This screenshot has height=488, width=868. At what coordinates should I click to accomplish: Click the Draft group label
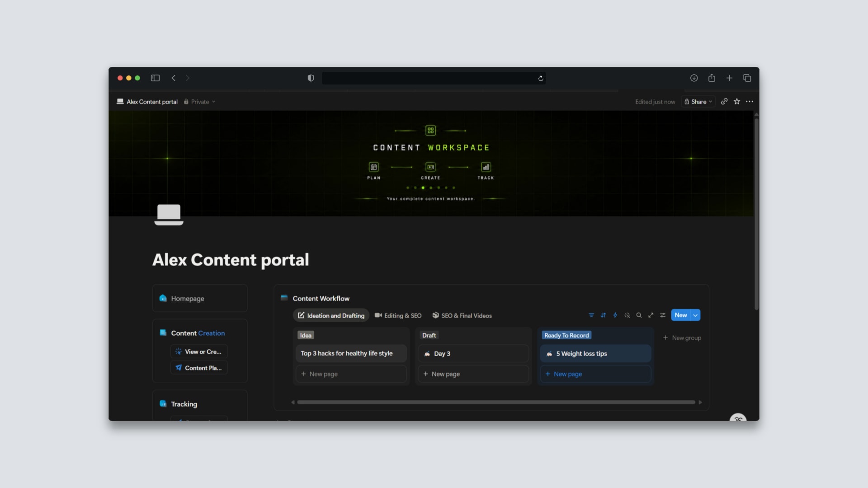[x=429, y=335]
